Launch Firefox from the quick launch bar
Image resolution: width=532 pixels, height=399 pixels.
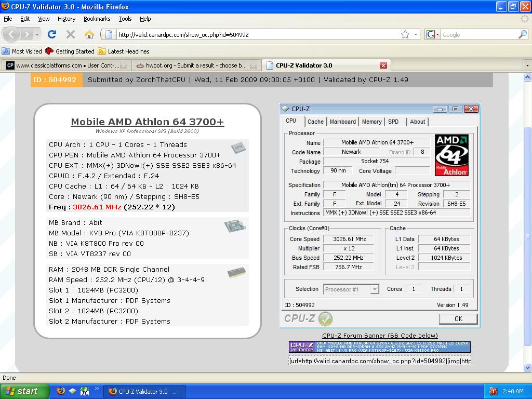point(61,391)
